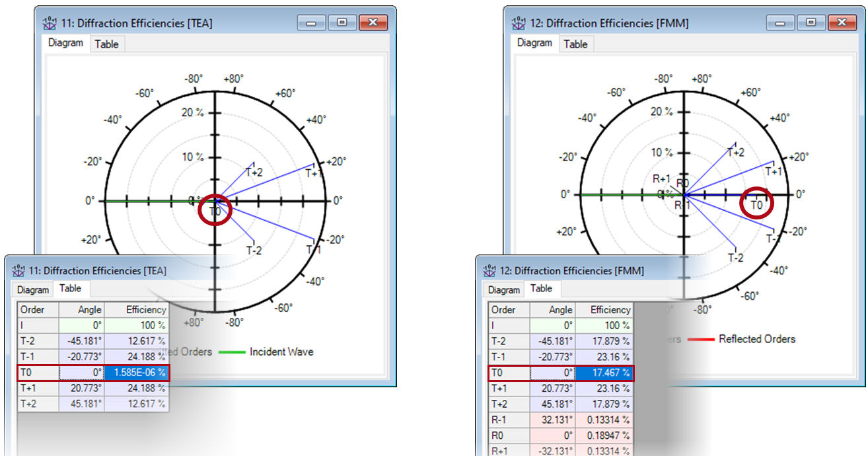Viewport: 868px width, 456px height.
Task: Click the diffraction icon in the FMM window title bar
Action: [519, 22]
